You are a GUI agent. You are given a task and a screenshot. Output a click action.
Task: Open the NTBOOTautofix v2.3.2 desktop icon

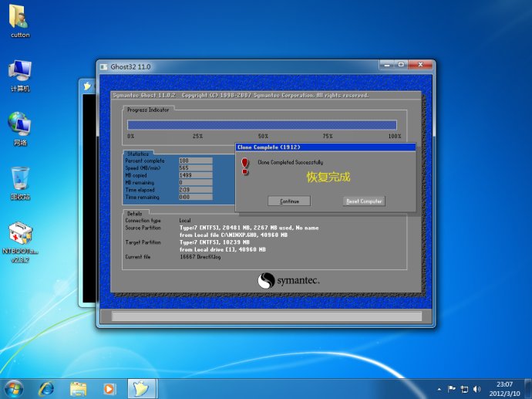(x=20, y=242)
